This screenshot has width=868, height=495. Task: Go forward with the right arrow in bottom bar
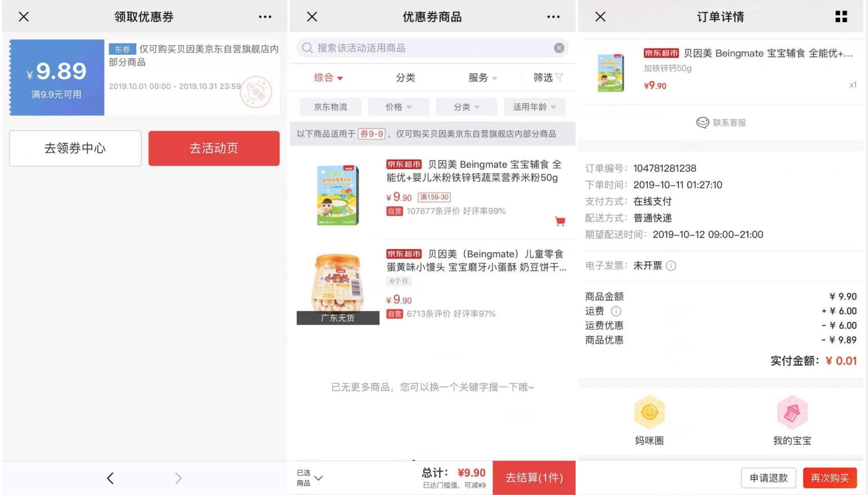pyautogui.click(x=178, y=478)
